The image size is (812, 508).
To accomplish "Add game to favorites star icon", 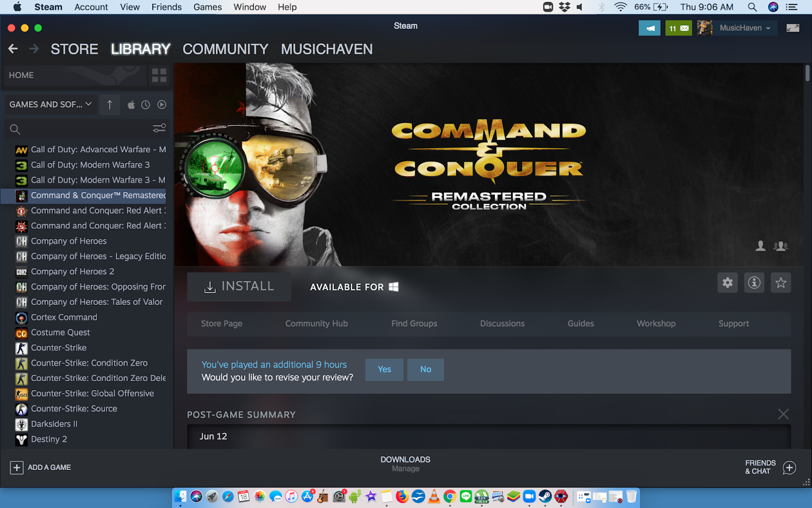I will point(781,282).
